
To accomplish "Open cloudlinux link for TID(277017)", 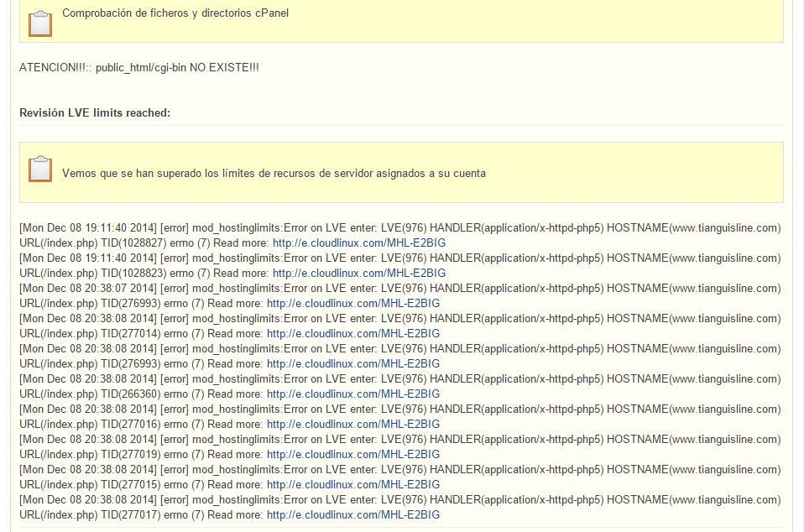I will point(353,515).
